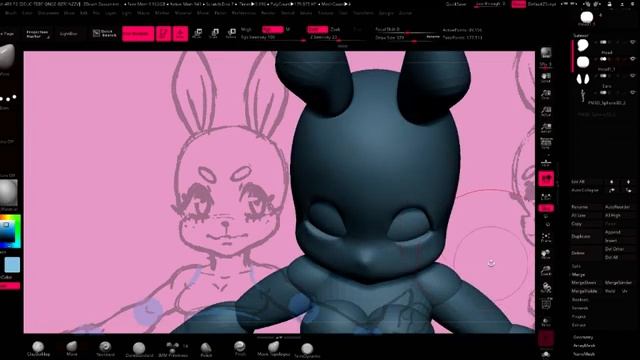Toggle Rgb mode off
Viewport: 640px width, 360px height.
click(x=273, y=29)
